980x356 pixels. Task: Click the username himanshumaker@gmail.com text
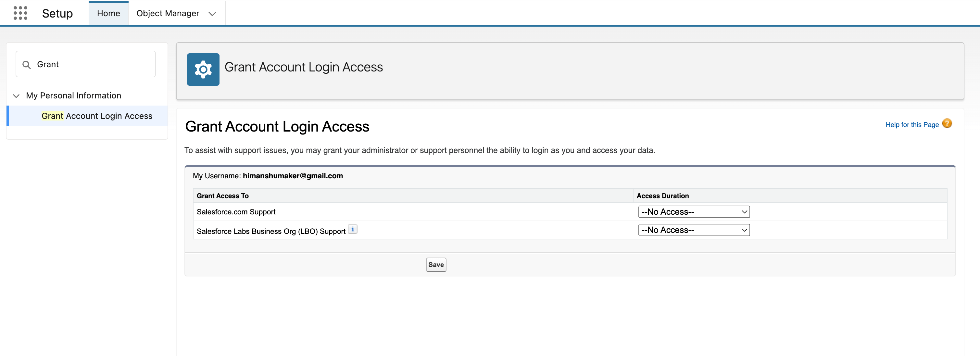click(x=293, y=176)
